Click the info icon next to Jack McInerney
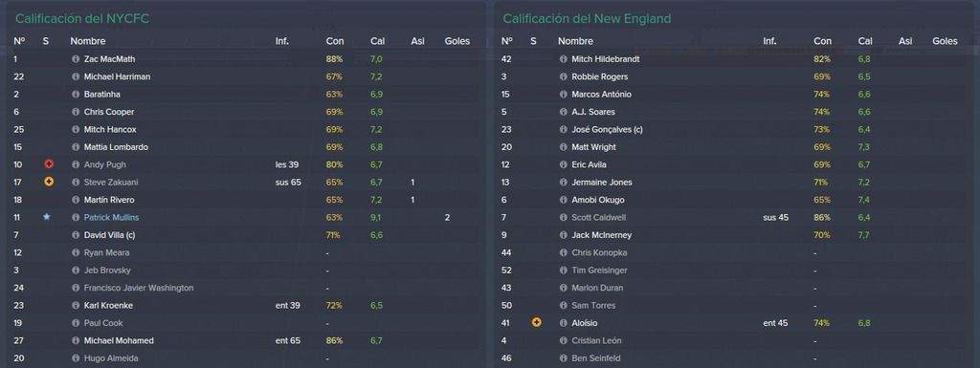This screenshot has width=980, height=368. click(563, 235)
